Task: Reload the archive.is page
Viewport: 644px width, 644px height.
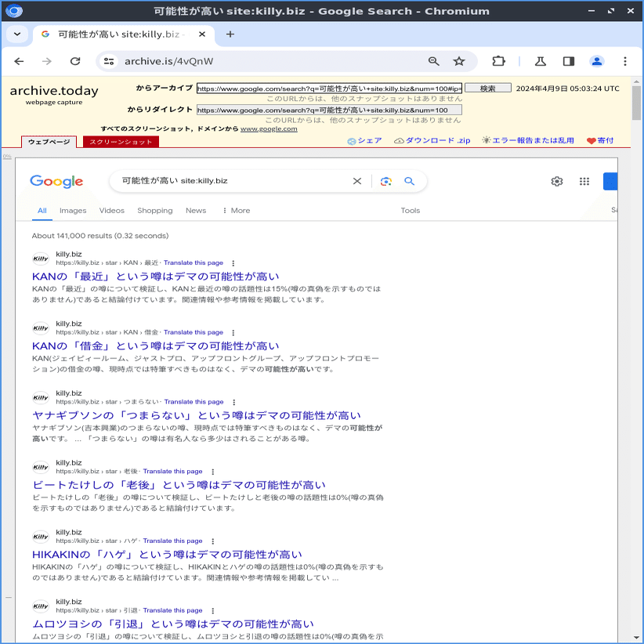Action: pos(75,61)
